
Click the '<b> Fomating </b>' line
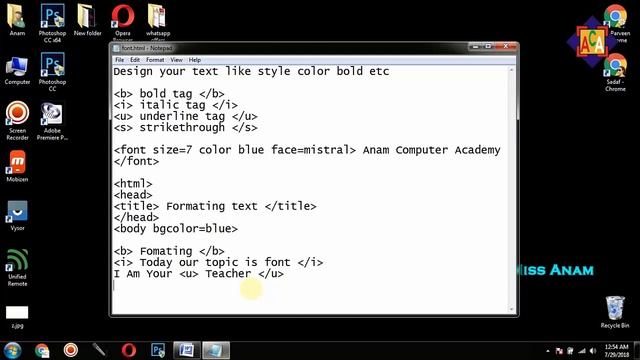[x=169, y=251]
